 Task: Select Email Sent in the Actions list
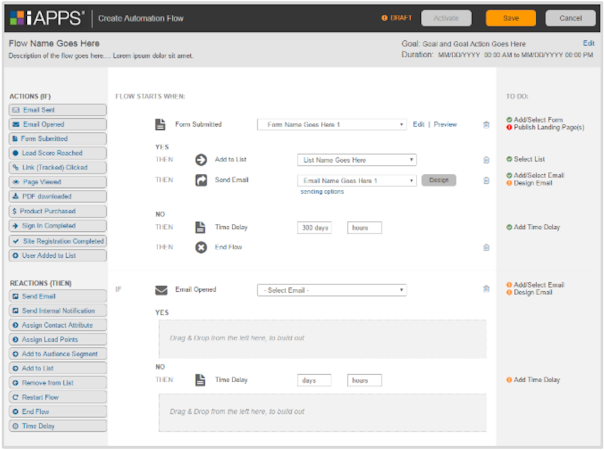coord(55,110)
